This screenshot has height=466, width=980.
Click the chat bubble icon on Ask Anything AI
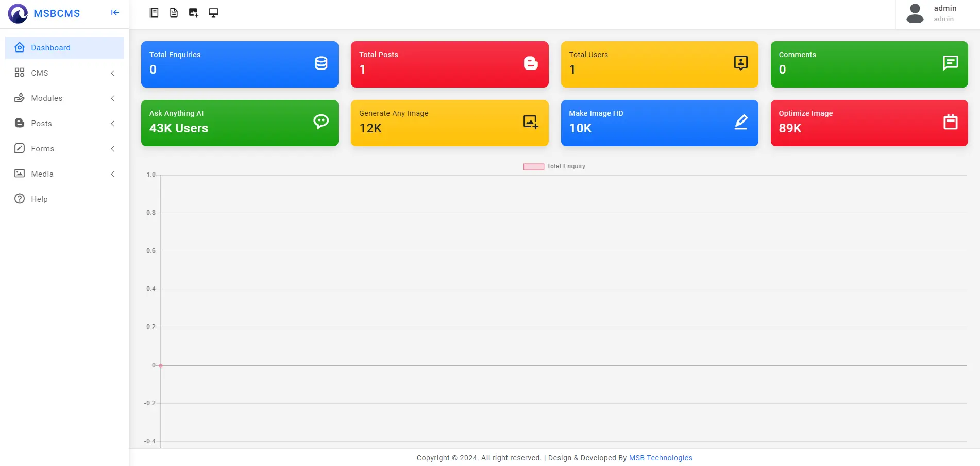[321, 122]
